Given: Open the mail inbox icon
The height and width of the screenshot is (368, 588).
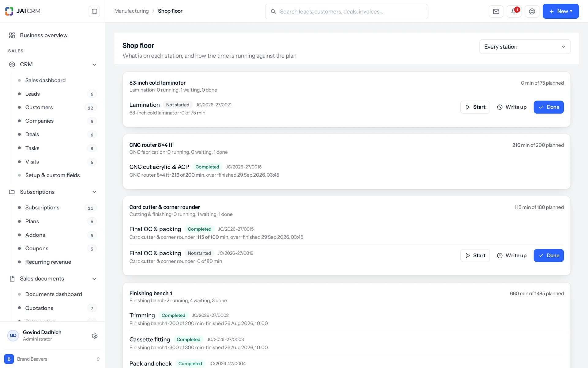Looking at the screenshot, I should point(496,11).
